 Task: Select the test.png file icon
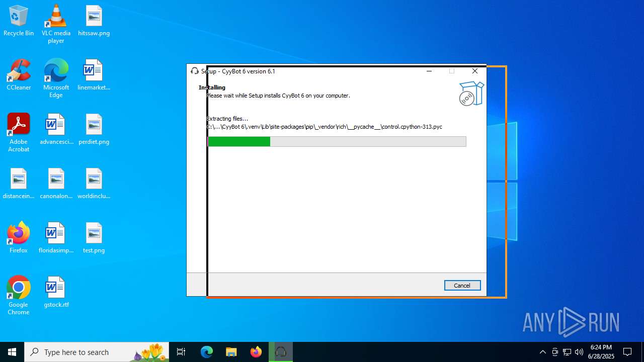click(x=94, y=238)
